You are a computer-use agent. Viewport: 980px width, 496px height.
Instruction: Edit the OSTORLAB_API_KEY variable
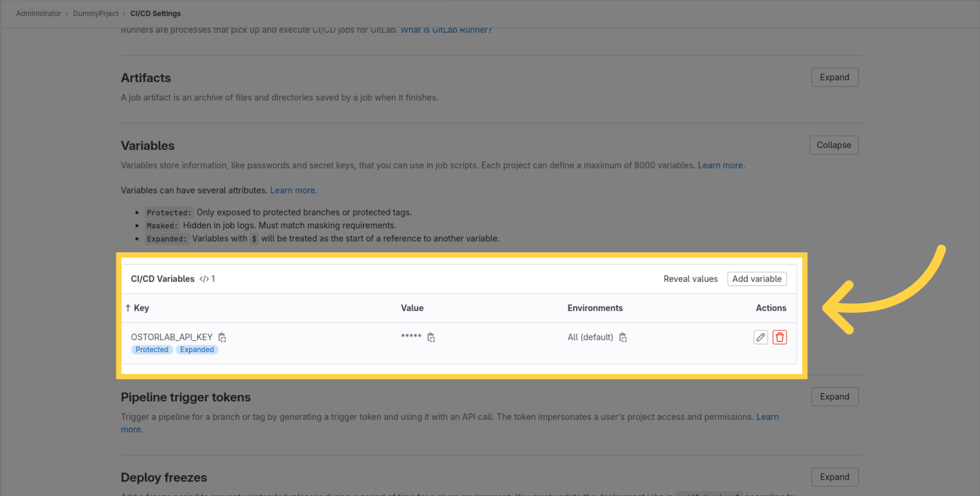[x=761, y=337]
